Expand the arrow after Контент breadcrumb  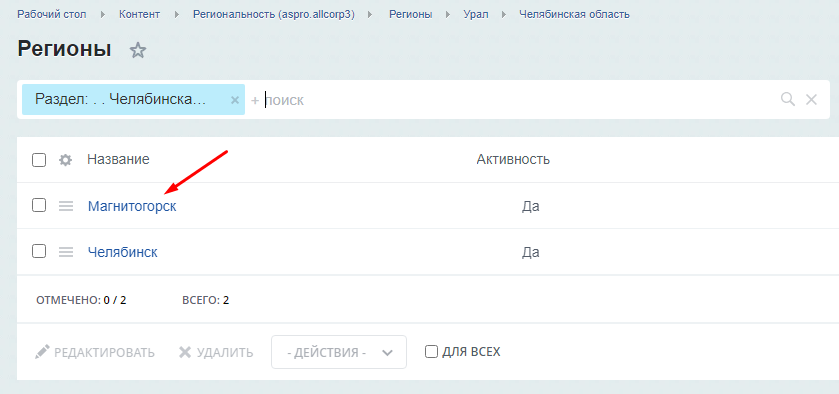(x=177, y=15)
